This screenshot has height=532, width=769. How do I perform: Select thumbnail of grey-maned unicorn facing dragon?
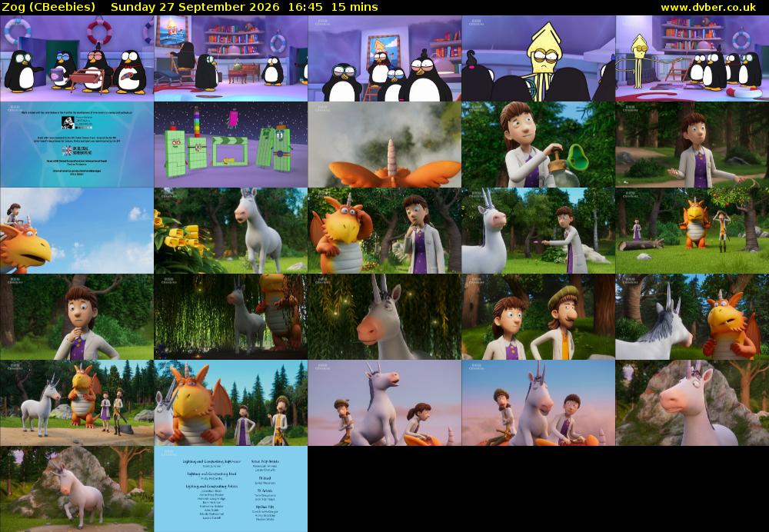coord(692,317)
